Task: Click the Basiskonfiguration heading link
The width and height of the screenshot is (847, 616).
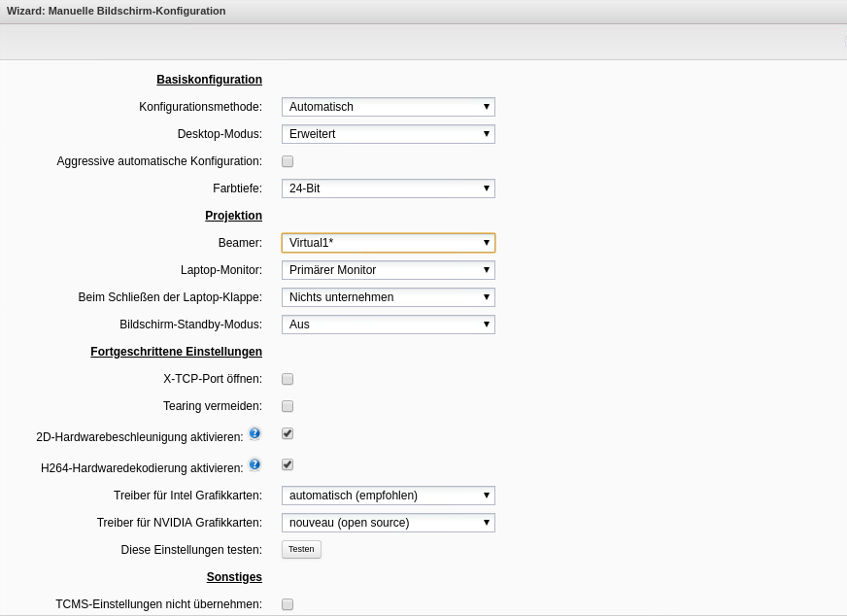Action: click(209, 80)
